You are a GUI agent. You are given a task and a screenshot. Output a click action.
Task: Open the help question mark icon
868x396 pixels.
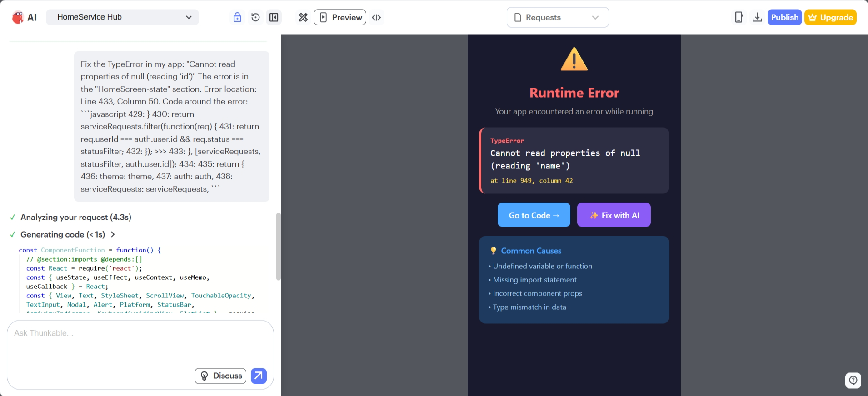[x=853, y=380]
